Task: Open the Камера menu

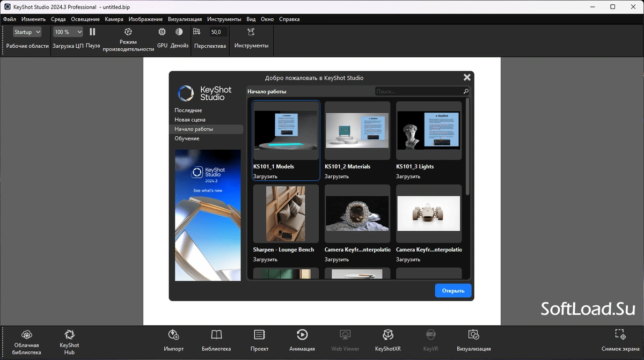Action: coord(114,19)
